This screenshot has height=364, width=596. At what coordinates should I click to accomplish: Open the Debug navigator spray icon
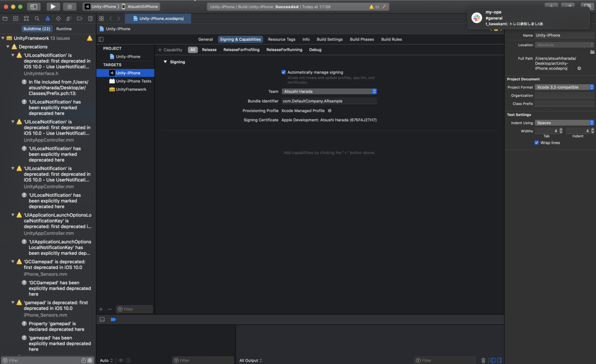(69, 18)
